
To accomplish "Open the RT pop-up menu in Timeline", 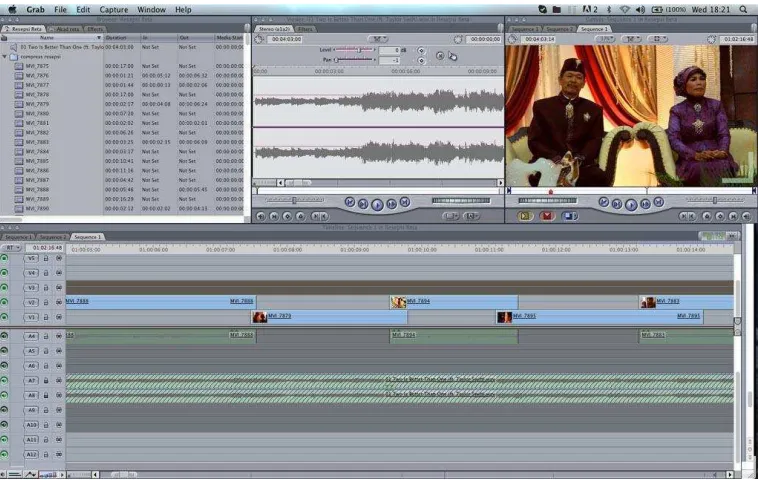I will 11,247.
